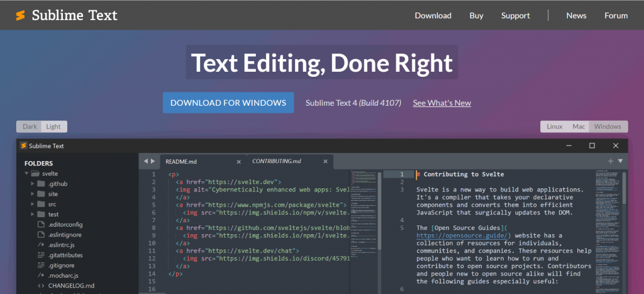
Task: Close the README.md tab
Action: pyautogui.click(x=238, y=162)
